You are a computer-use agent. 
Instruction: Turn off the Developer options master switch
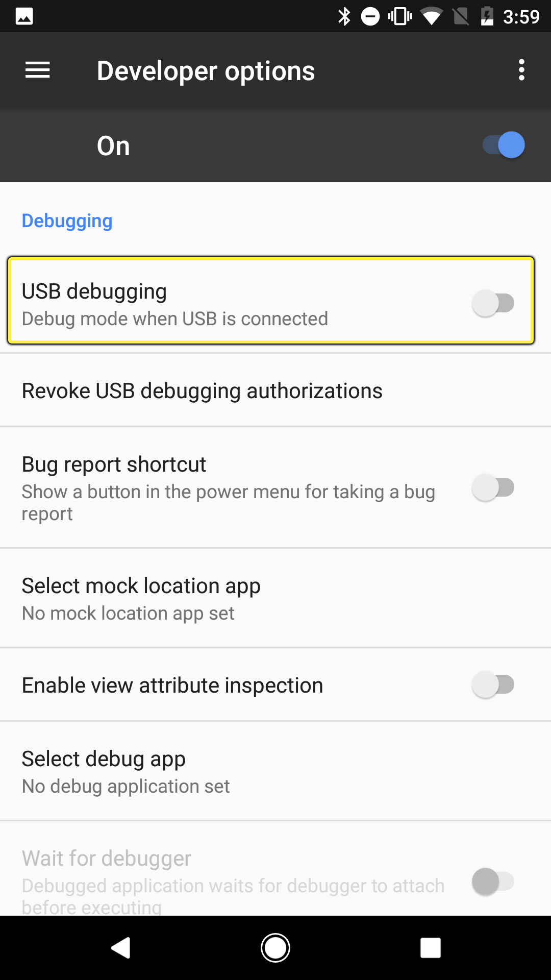504,145
